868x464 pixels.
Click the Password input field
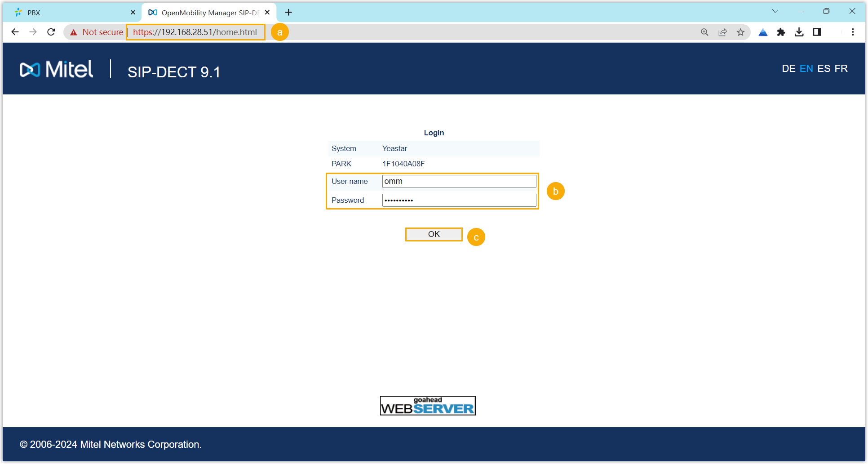(459, 200)
